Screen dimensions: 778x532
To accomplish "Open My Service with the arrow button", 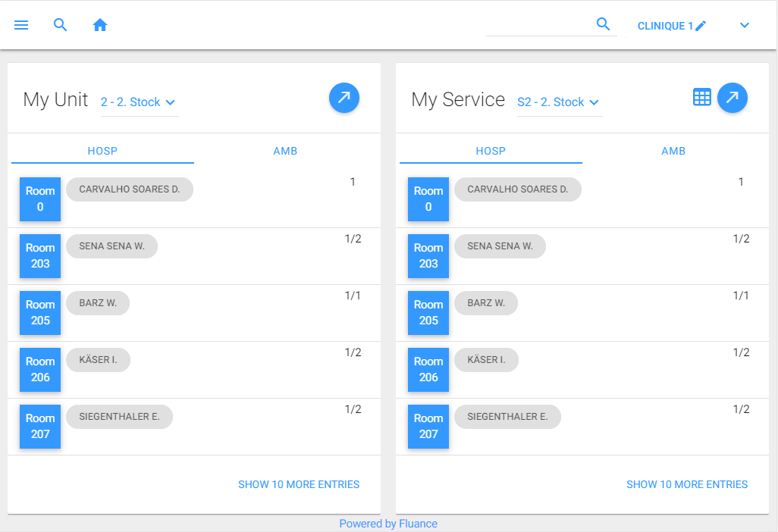I will 732,98.
